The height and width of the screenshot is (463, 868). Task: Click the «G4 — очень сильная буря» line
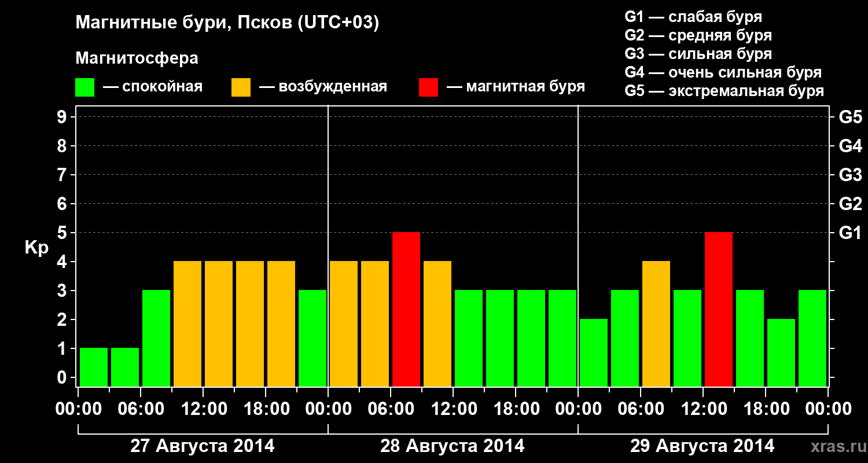coord(723,72)
